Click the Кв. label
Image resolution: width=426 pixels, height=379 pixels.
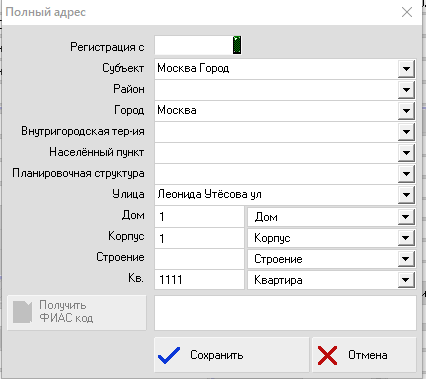click(136, 278)
